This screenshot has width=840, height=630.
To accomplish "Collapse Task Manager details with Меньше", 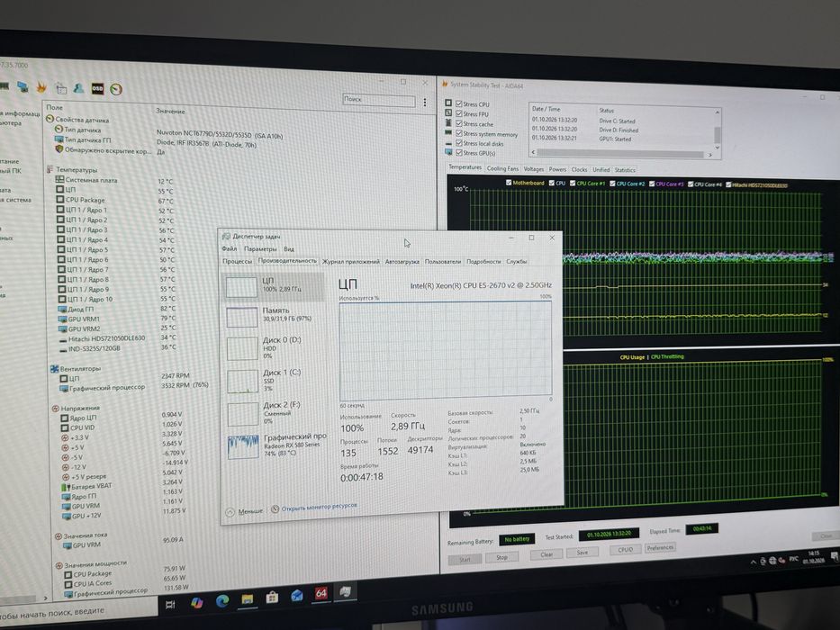I will coord(244,511).
